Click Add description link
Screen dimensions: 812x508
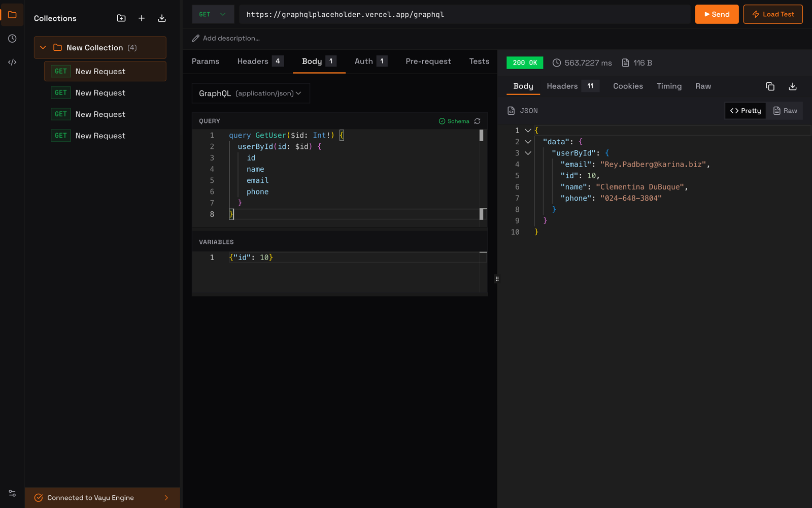[x=231, y=38]
